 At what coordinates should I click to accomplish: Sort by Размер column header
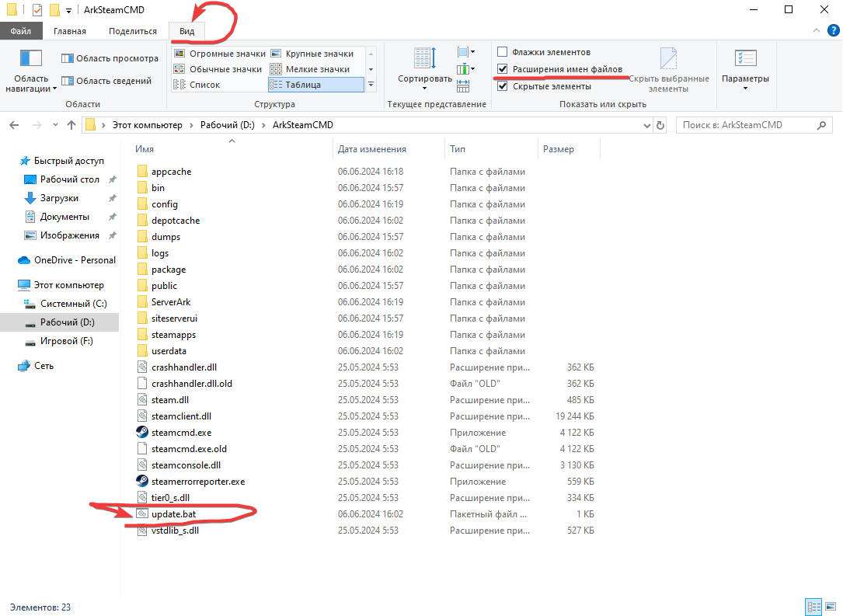point(559,149)
